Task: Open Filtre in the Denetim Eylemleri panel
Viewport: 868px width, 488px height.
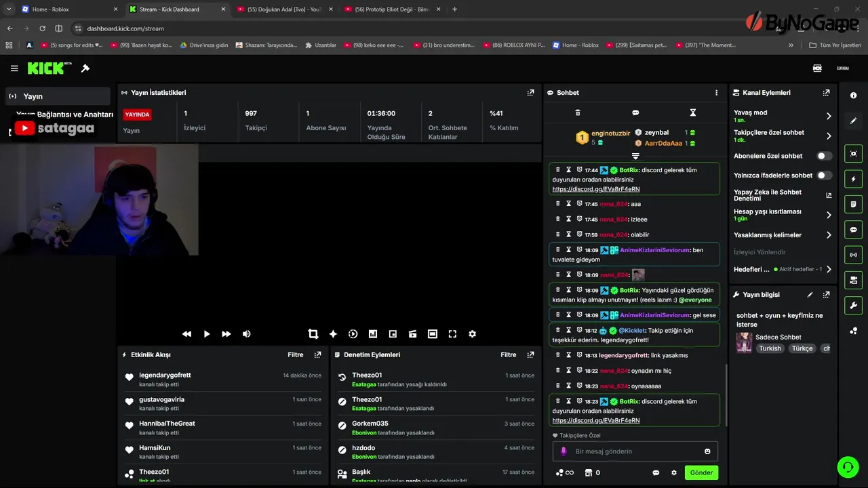Action: pos(509,355)
